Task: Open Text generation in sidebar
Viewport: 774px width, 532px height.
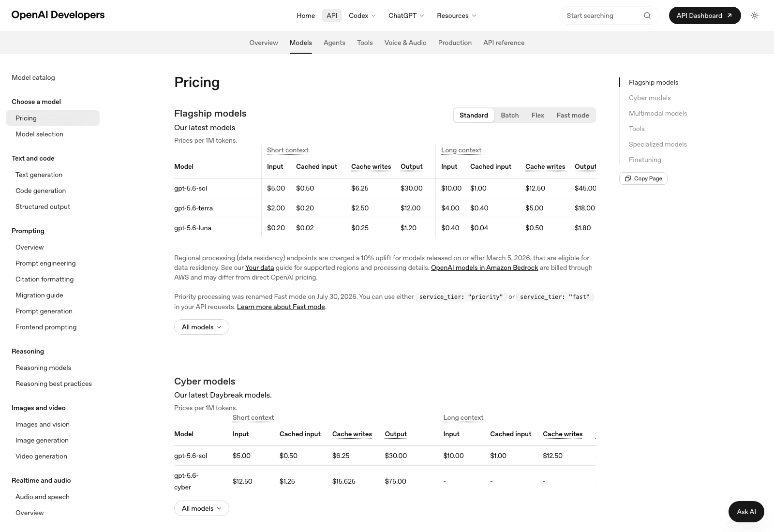Action: [x=39, y=175]
